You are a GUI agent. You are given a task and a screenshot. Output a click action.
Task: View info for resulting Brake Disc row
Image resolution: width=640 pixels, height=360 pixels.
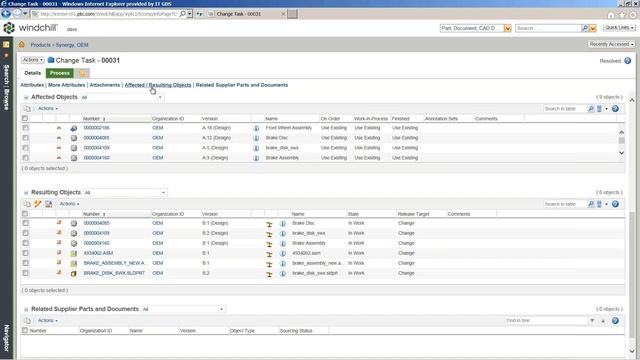[x=282, y=223]
